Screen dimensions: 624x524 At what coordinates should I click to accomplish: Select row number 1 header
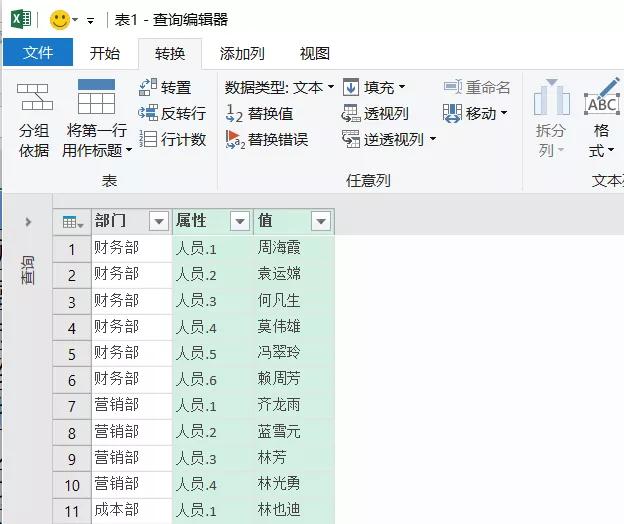pos(72,249)
